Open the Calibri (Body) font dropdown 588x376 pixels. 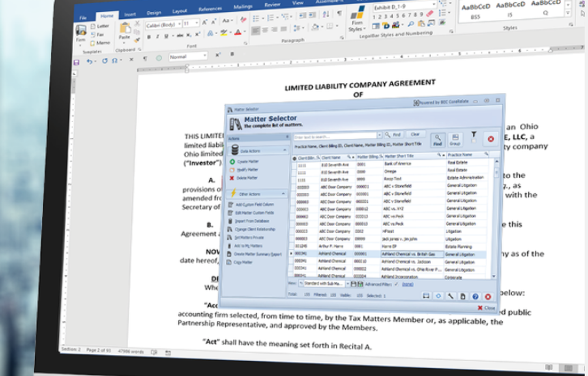click(179, 23)
